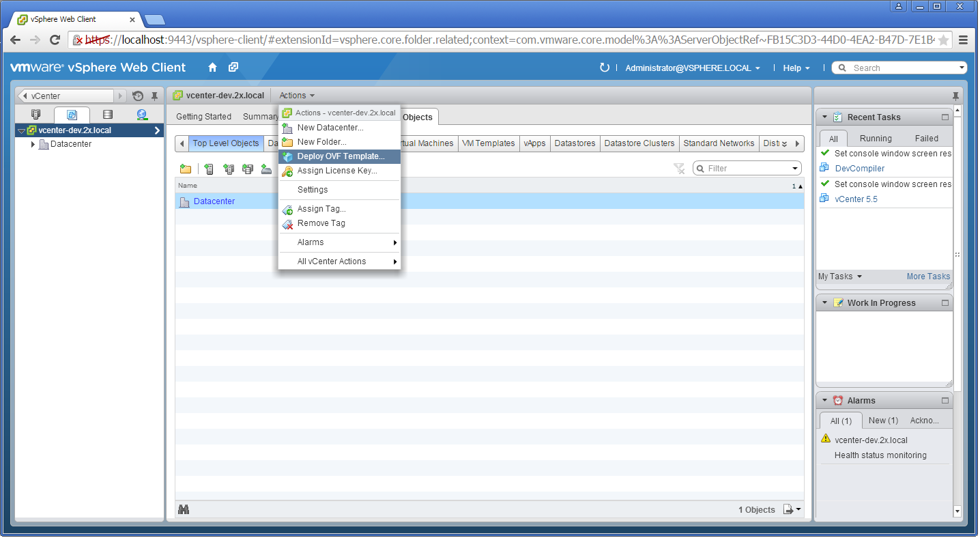Open the Administrator@VSPHERE.LOCAL user dropdown
The height and width of the screenshot is (538, 980).
[693, 68]
